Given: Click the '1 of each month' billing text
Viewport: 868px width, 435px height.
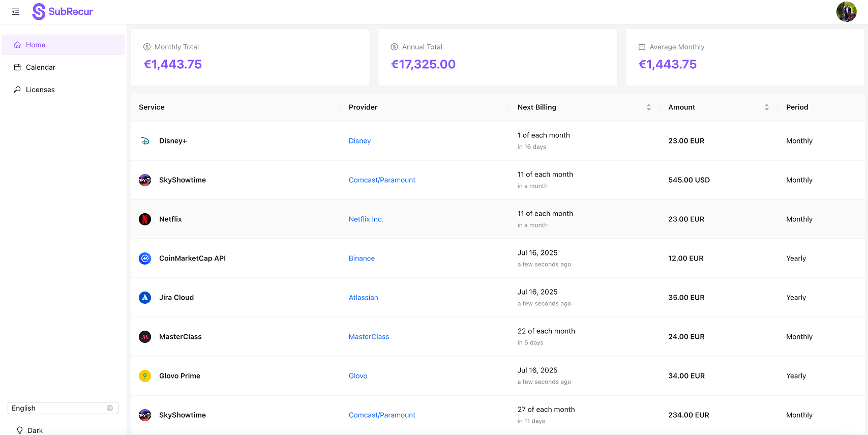Looking at the screenshot, I should tap(544, 135).
